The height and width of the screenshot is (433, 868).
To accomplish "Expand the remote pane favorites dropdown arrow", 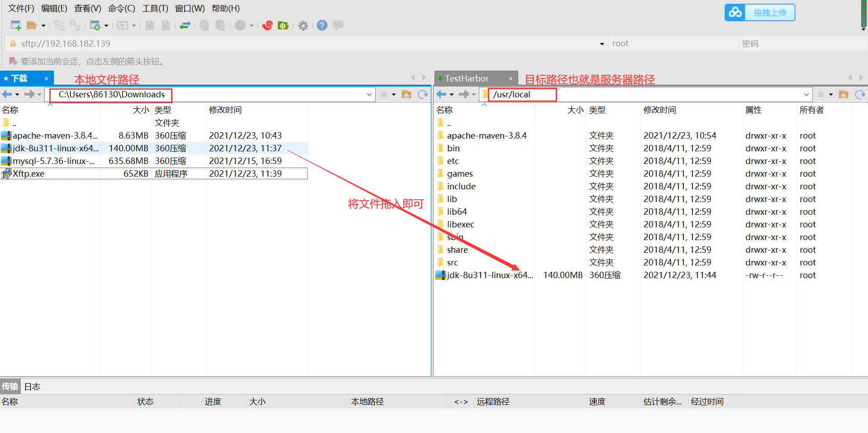I will [831, 95].
